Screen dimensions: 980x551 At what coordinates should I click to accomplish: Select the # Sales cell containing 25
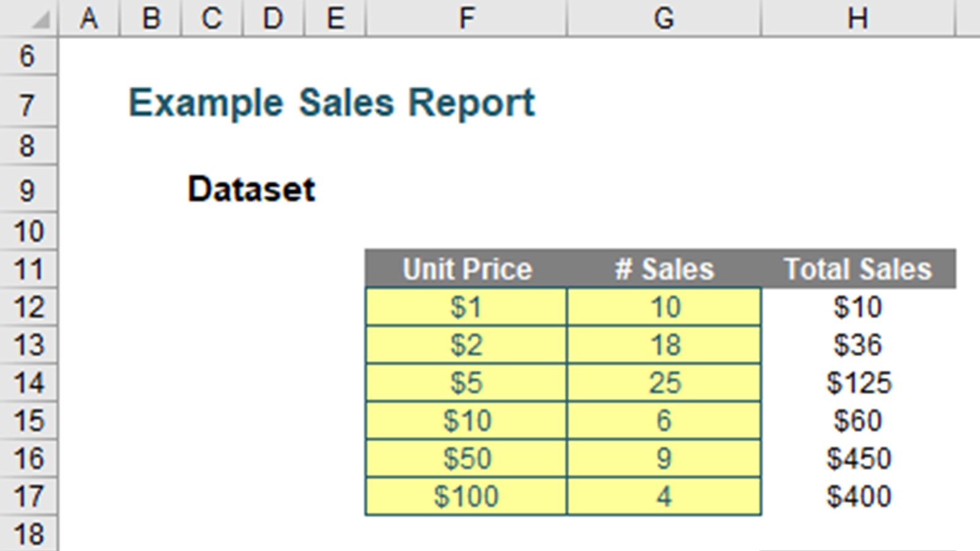coord(665,383)
